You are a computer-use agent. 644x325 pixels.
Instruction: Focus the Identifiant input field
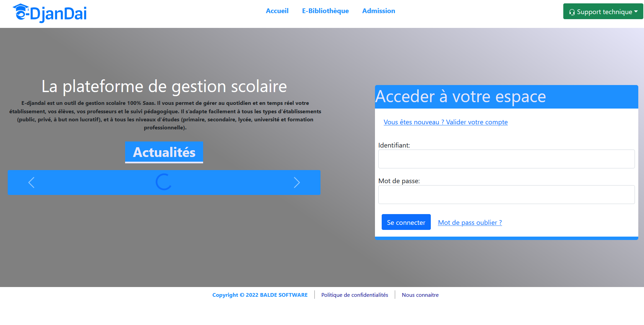tap(506, 159)
